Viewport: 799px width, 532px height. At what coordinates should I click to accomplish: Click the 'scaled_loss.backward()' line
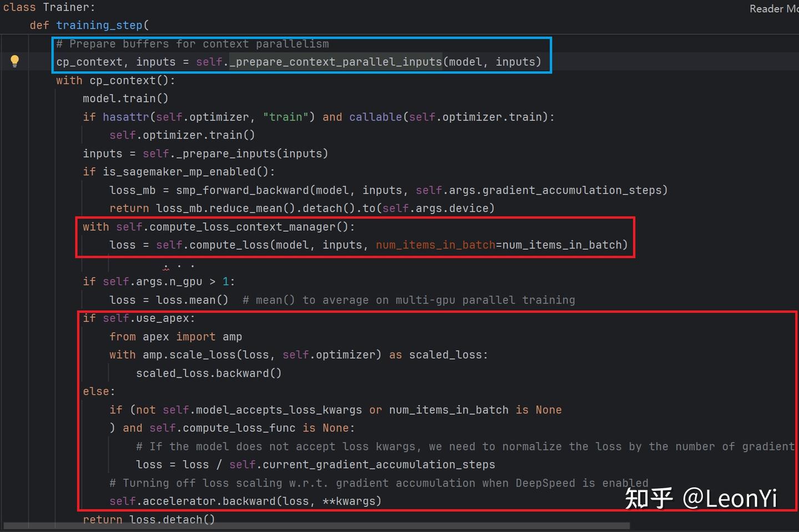209,373
